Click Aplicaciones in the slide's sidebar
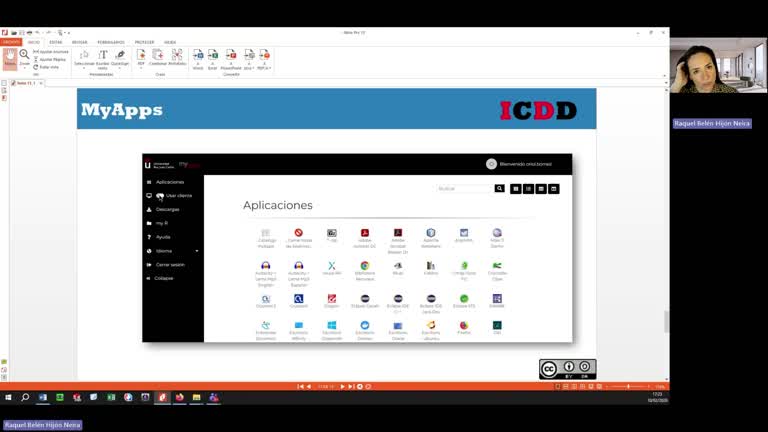768x432 pixels. 169,182
